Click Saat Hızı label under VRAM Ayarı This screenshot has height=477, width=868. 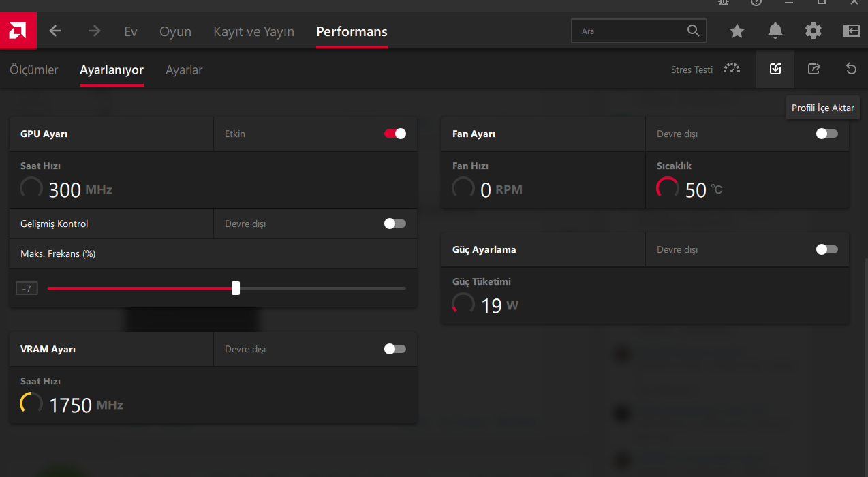pos(41,381)
